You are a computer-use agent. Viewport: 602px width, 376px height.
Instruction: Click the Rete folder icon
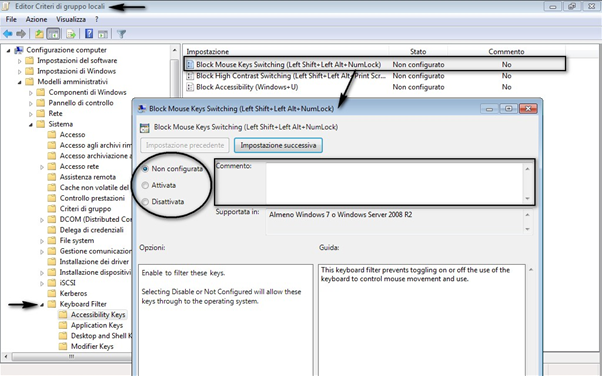41,114
